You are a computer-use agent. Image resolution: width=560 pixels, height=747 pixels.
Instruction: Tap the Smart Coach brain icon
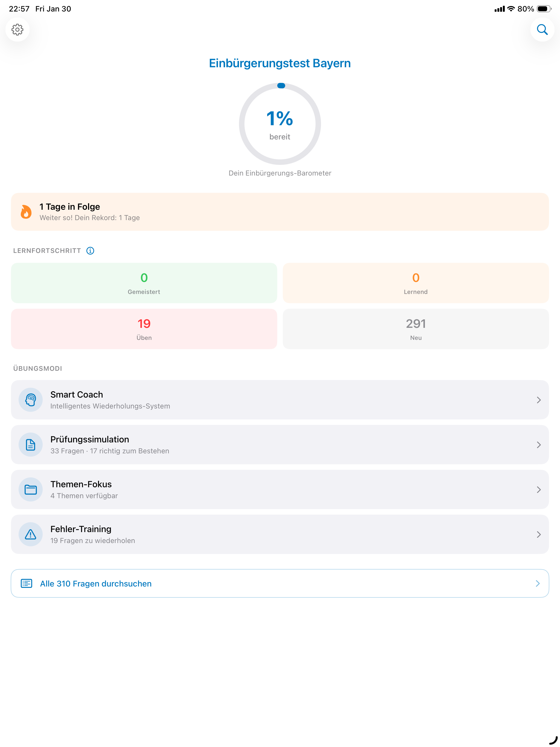pos(31,400)
